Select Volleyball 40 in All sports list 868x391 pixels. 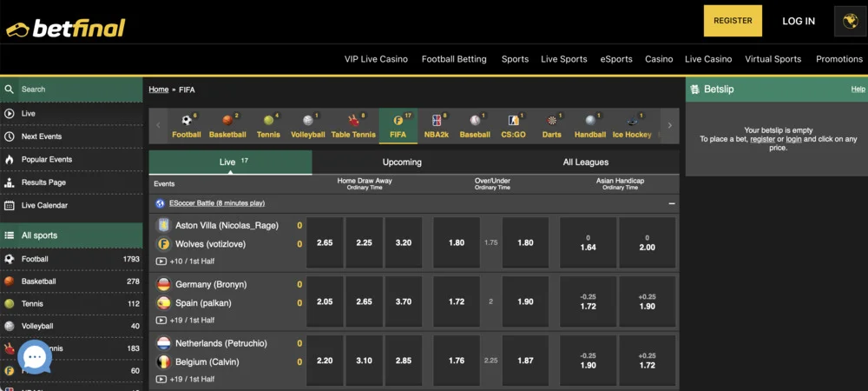tap(71, 326)
